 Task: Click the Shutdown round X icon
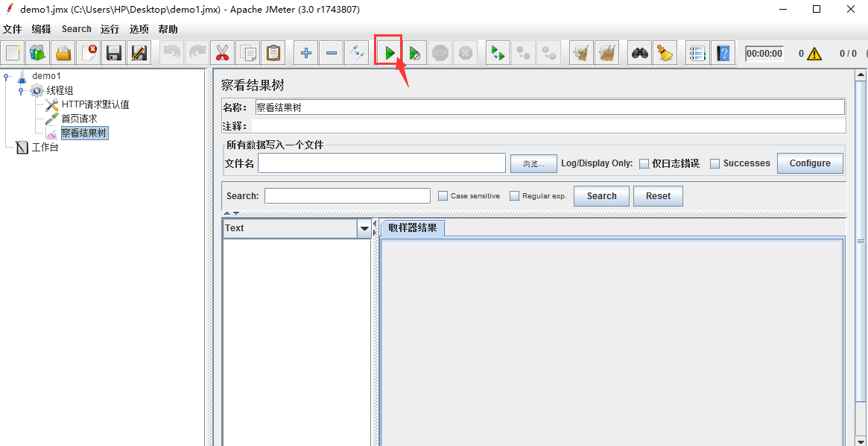pyautogui.click(x=465, y=53)
